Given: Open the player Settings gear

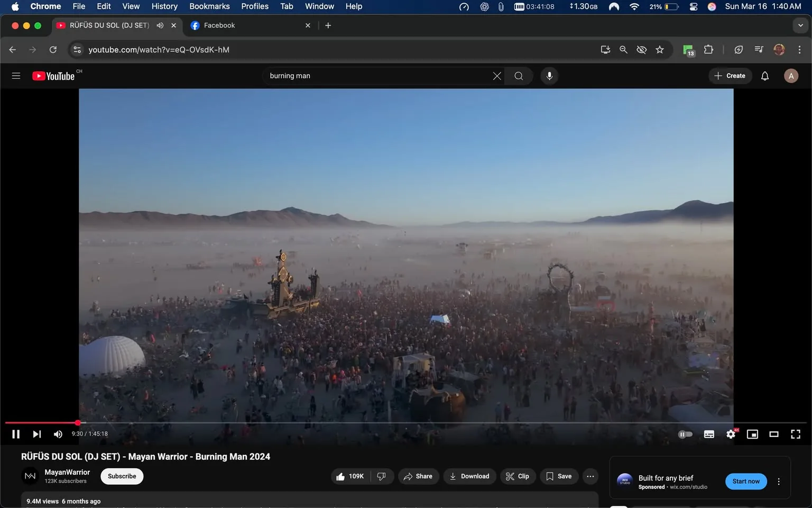Looking at the screenshot, I should 731,434.
